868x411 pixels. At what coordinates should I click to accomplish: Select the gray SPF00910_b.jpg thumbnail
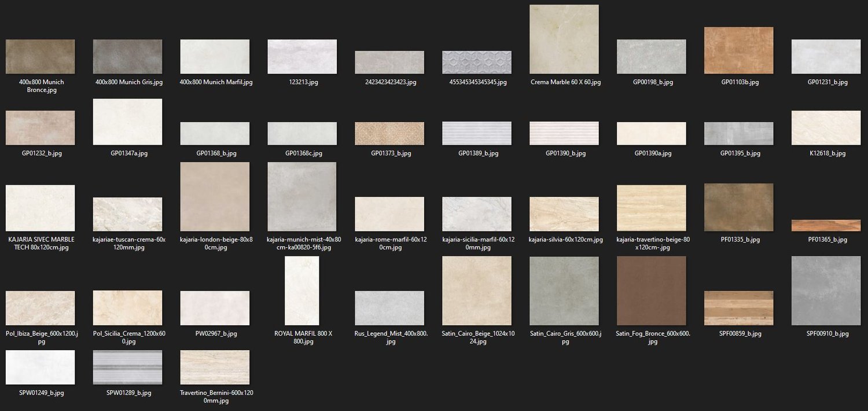(x=826, y=291)
